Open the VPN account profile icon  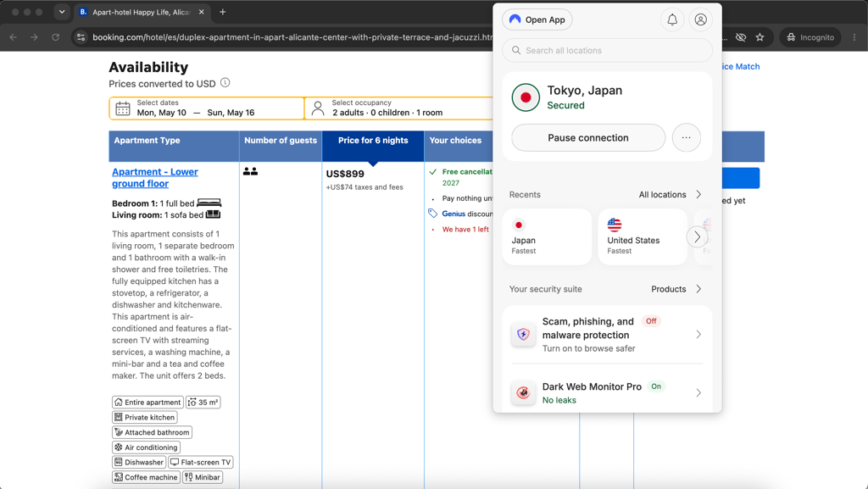pos(700,19)
